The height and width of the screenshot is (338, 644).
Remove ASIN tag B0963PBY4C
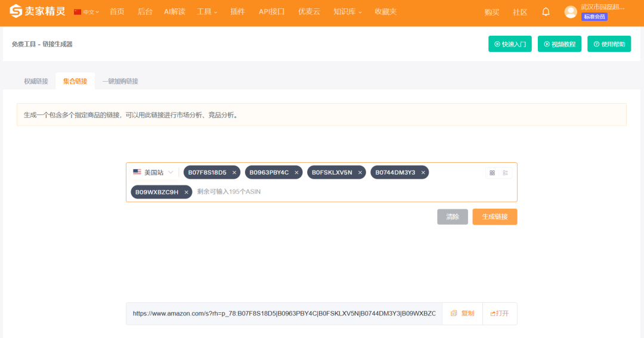[296, 172]
